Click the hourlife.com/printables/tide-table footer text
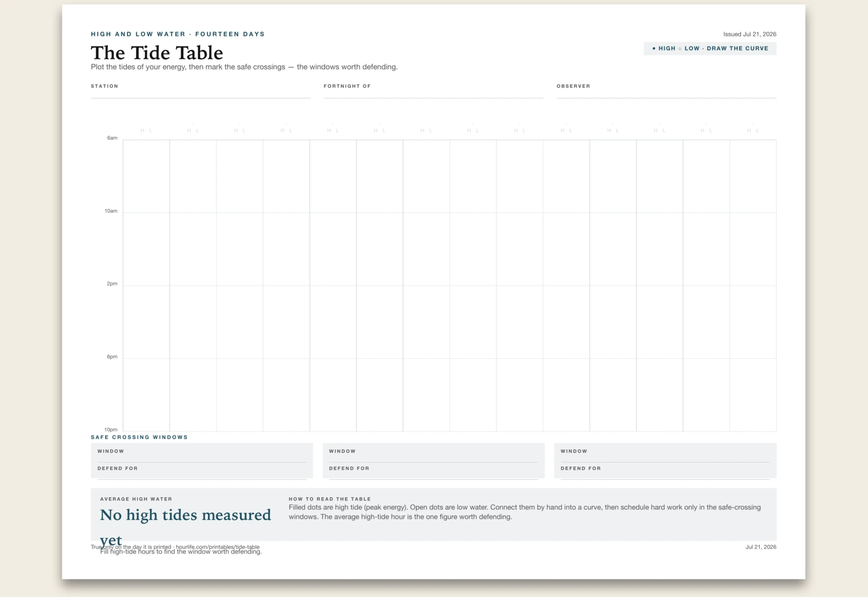Viewport: 868px width, 597px height. (218, 547)
